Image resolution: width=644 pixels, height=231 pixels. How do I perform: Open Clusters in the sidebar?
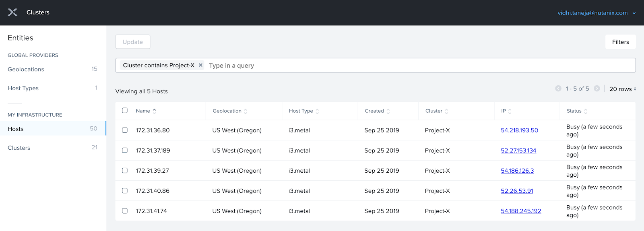(x=19, y=148)
